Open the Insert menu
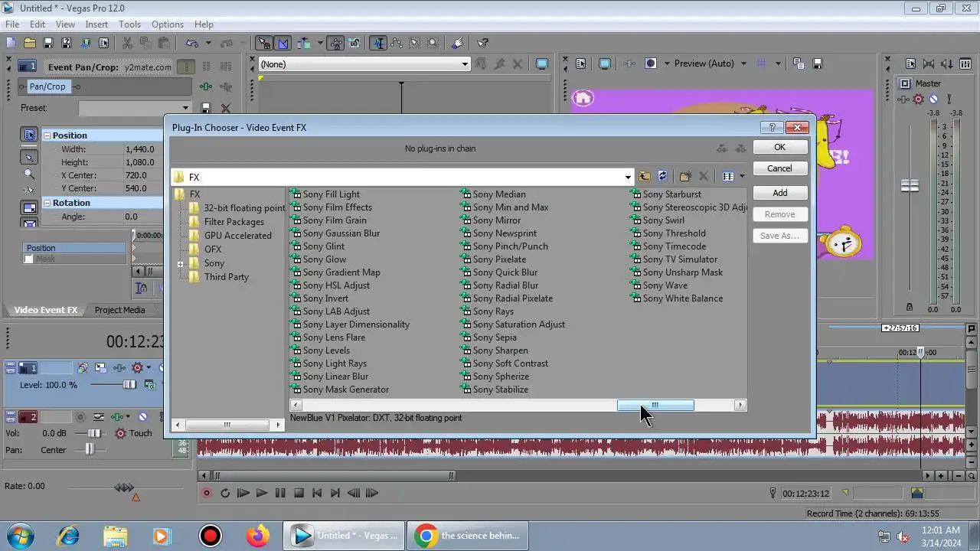 point(96,24)
